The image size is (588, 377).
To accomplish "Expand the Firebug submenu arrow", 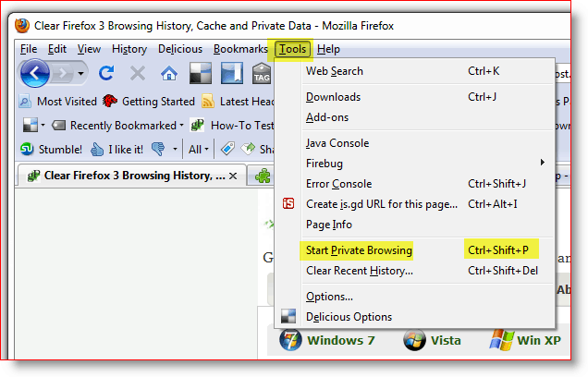I will [543, 163].
